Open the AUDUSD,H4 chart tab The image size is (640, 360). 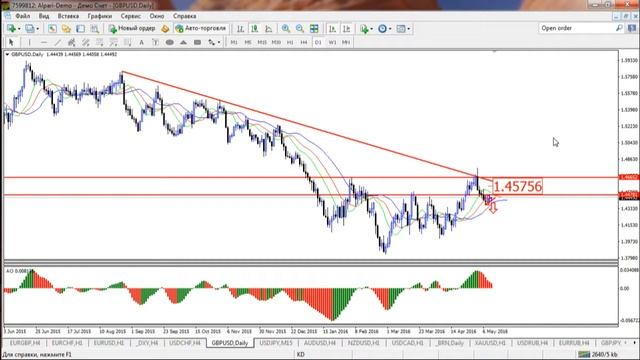click(x=320, y=343)
